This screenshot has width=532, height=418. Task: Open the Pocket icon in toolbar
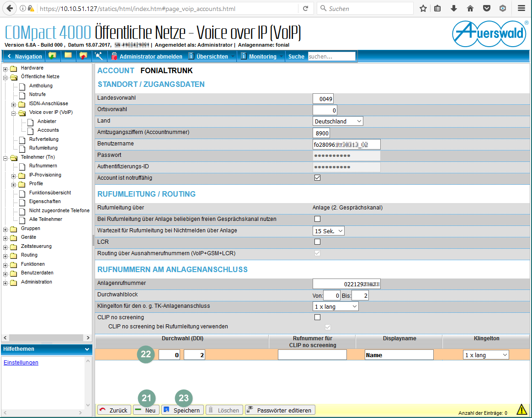pyautogui.click(x=487, y=9)
